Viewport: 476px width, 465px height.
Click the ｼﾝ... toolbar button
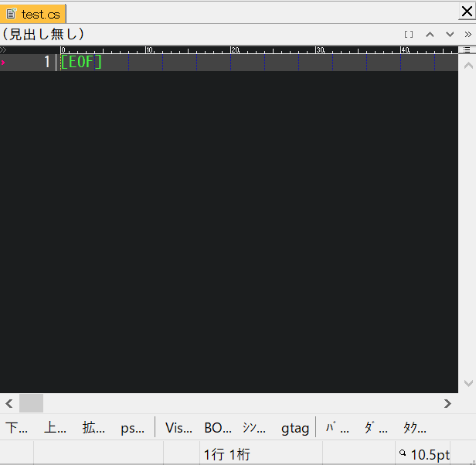click(253, 428)
